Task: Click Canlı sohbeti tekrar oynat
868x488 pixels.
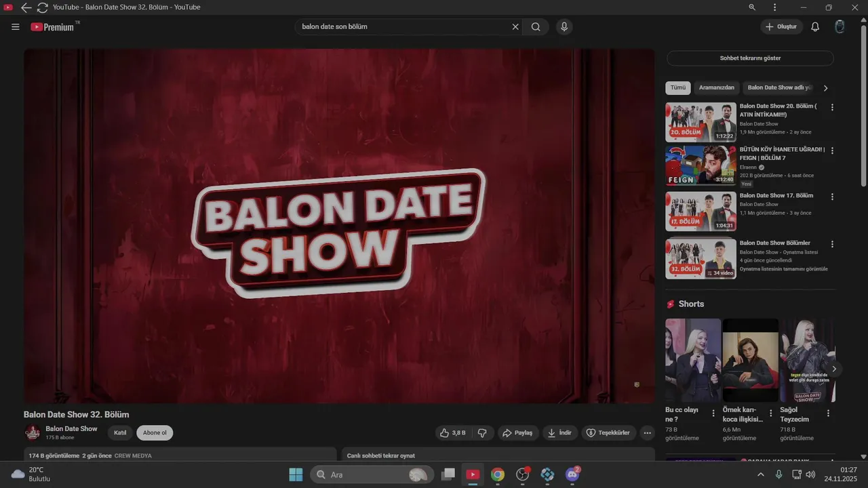Action: (381, 455)
